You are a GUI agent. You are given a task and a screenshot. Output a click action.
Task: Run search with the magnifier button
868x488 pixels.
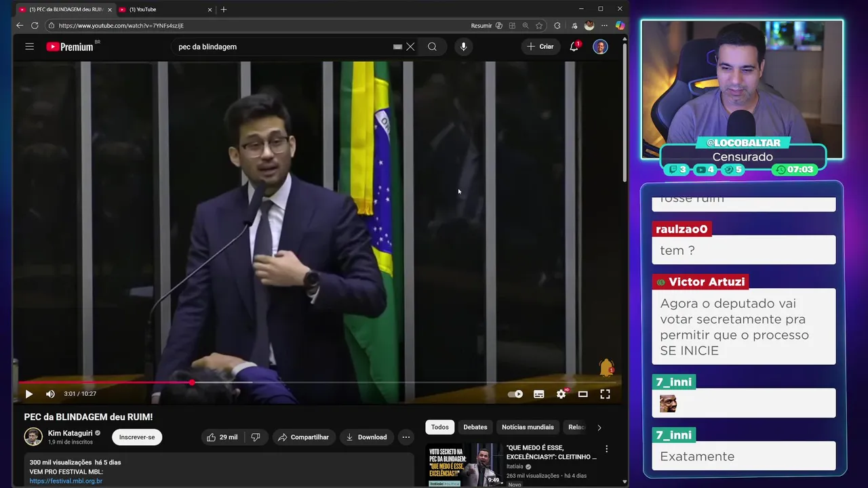click(x=432, y=47)
